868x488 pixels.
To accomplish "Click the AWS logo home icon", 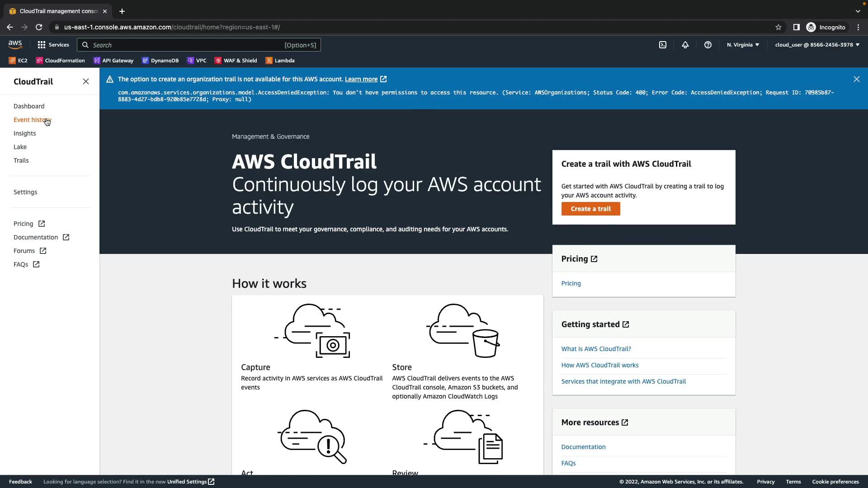I will click(x=15, y=44).
